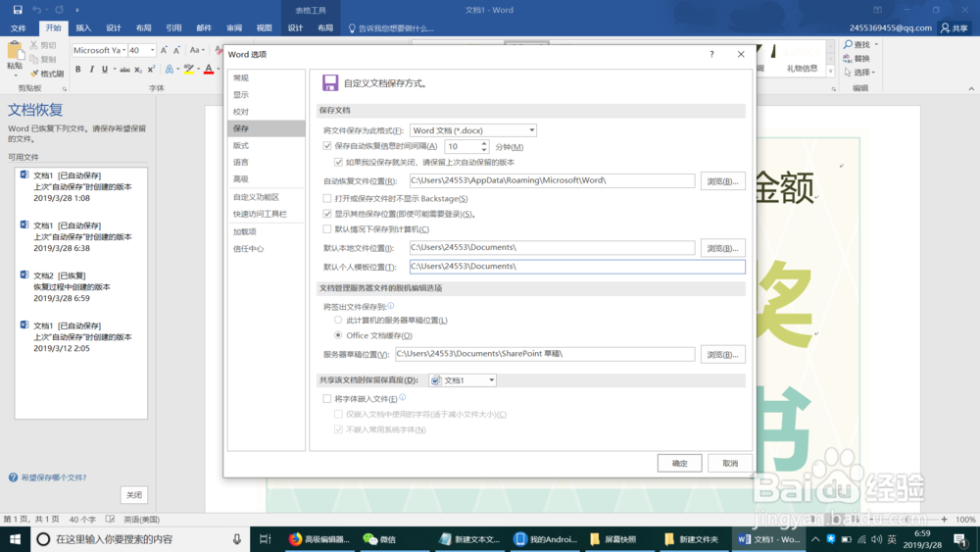Apply strikethrough (abc) formatting
Image resolution: width=980 pixels, height=552 pixels.
(x=125, y=70)
